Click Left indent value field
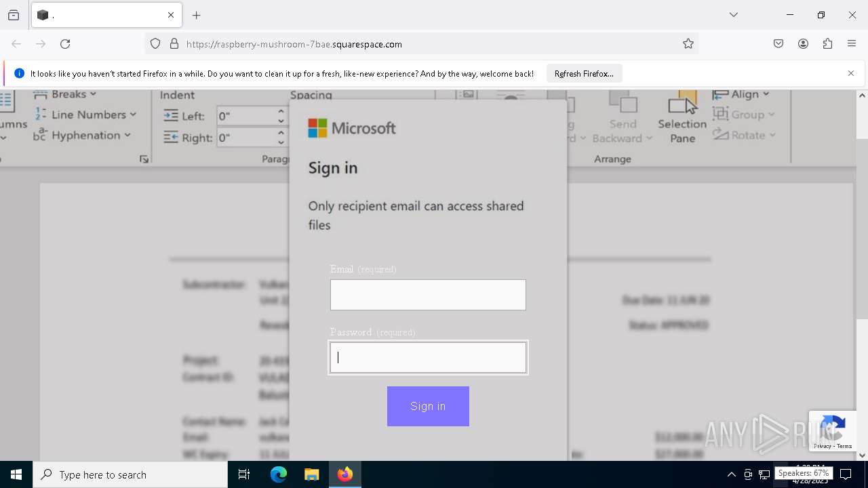This screenshot has width=868, height=488. tap(246, 116)
